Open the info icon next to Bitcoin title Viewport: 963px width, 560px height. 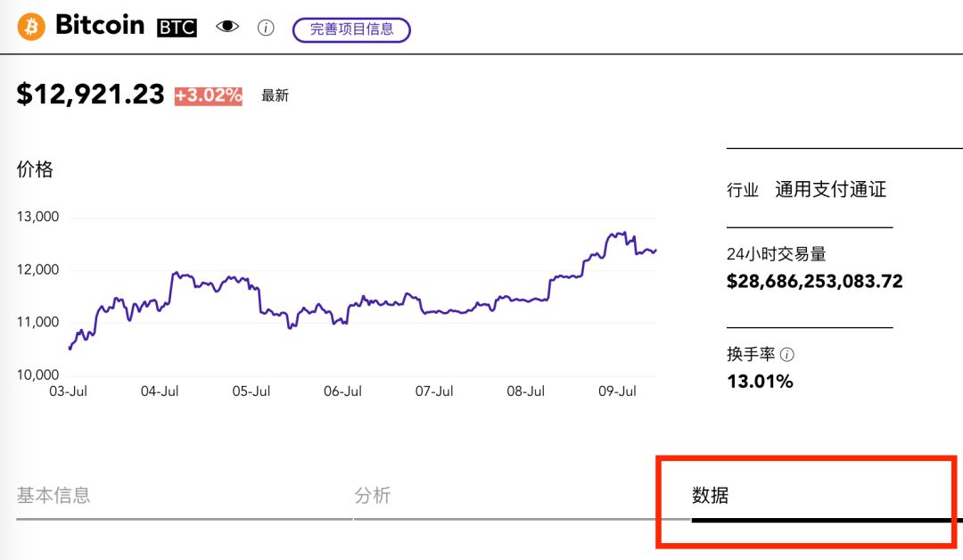[x=266, y=28]
